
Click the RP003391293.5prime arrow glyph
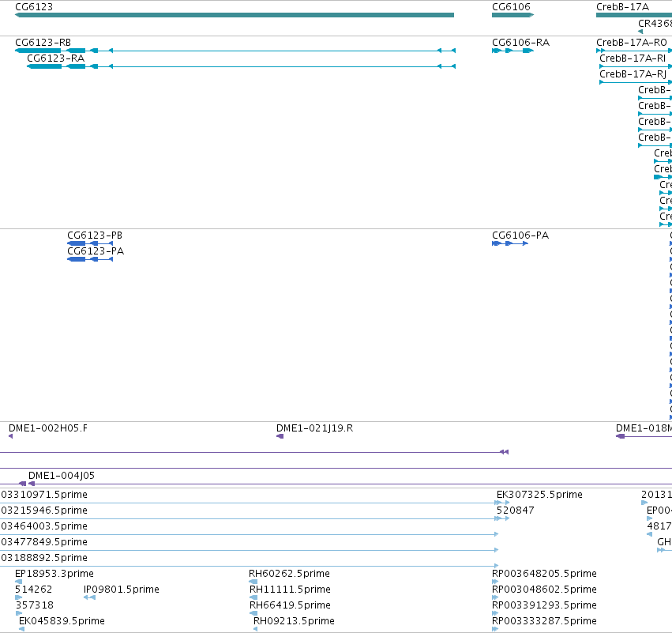(x=495, y=613)
